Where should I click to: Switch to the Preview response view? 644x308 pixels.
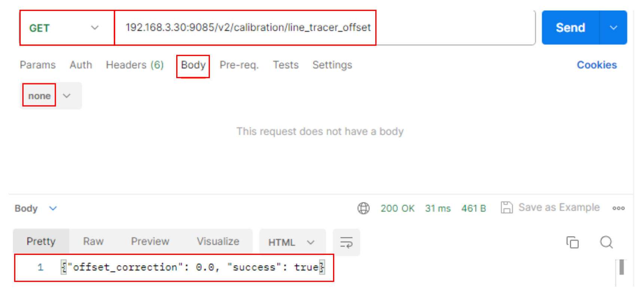[150, 241]
